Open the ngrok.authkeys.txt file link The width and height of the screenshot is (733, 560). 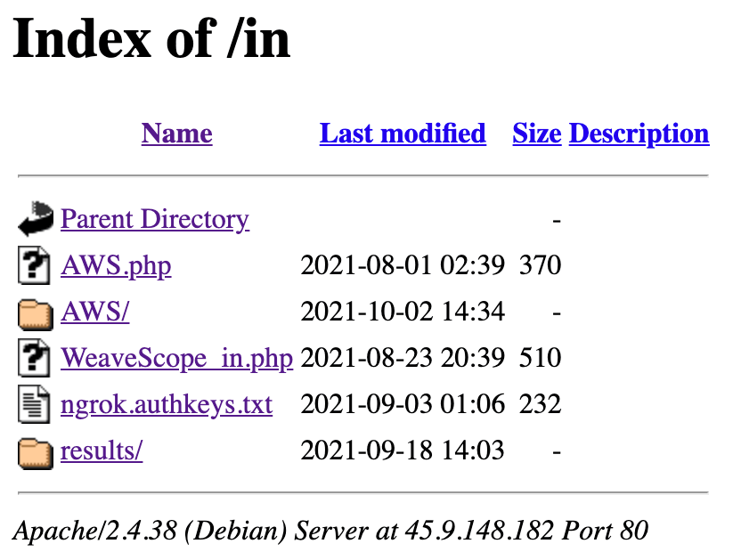(x=167, y=404)
